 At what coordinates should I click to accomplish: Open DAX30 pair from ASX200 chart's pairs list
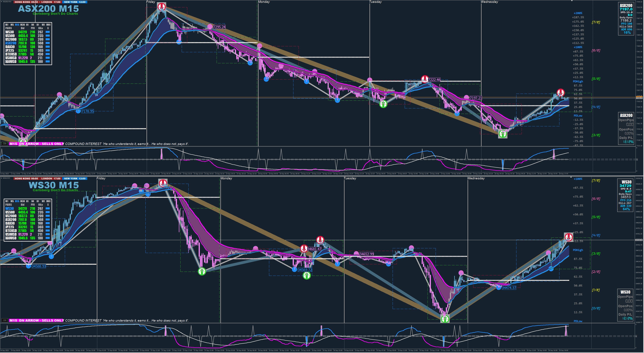coord(10,47)
